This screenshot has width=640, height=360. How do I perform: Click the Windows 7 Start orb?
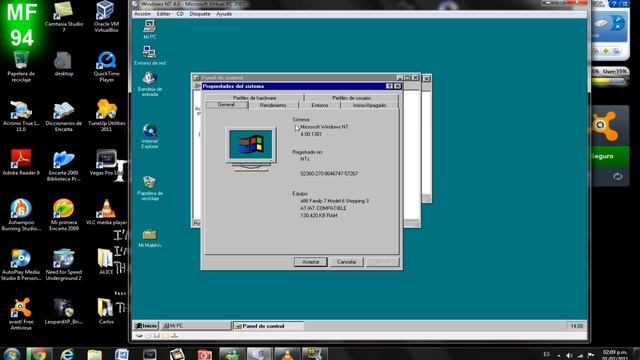11,354
